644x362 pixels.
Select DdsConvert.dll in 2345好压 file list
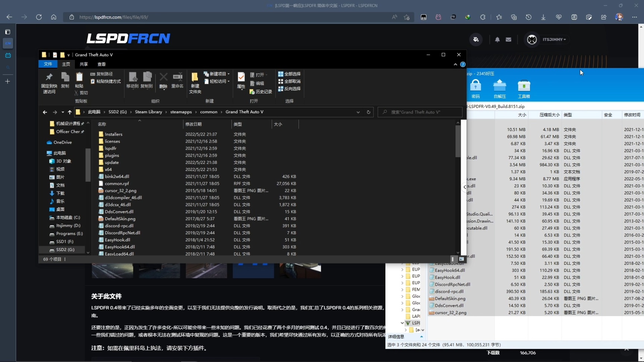[449, 306]
